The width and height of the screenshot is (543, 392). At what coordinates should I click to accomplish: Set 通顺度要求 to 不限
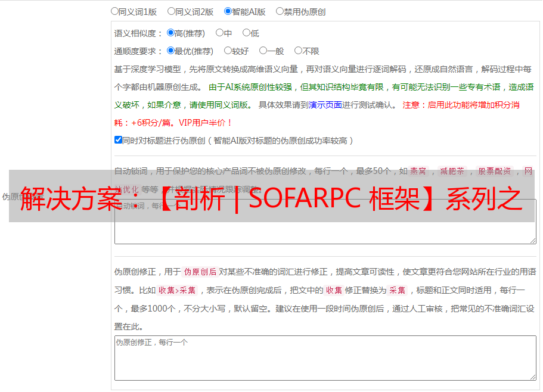pos(298,51)
